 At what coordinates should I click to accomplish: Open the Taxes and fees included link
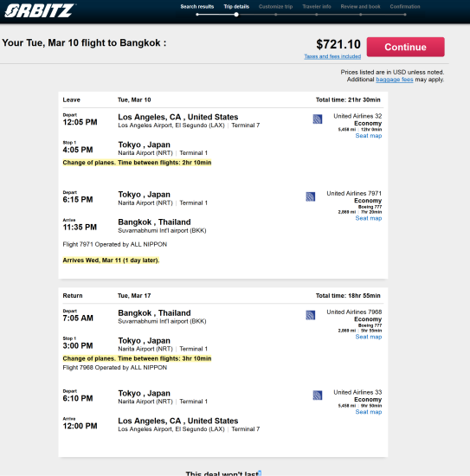(x=332, y=56)
